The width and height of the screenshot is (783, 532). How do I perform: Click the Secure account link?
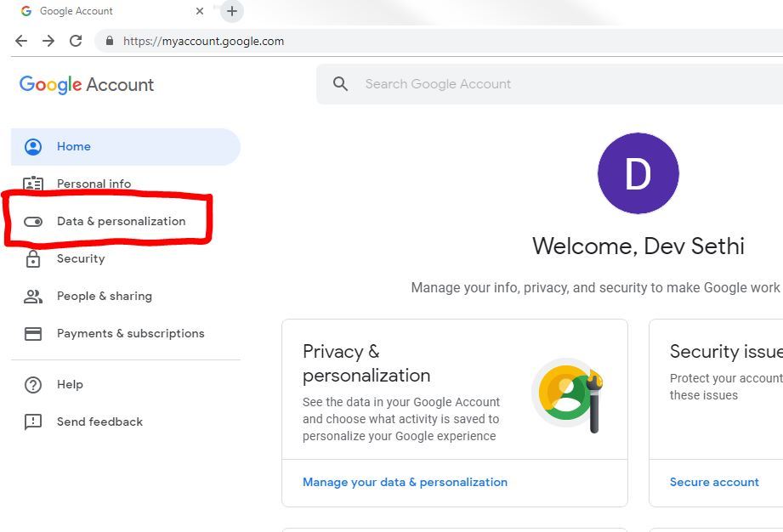[x=714, y=482]
